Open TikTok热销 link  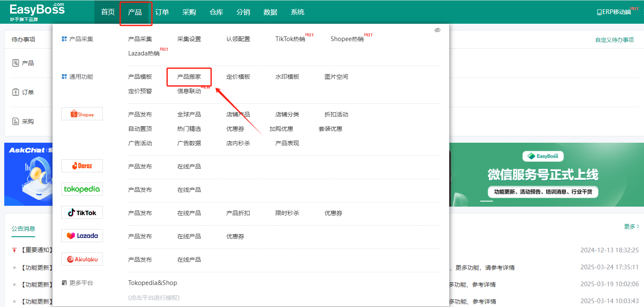(x=290, y=39)
